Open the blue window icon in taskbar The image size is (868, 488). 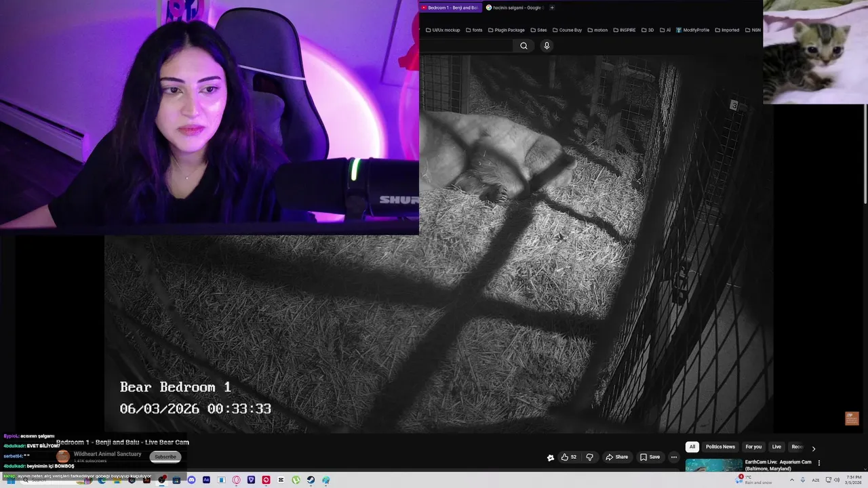(x=221, y=480)
